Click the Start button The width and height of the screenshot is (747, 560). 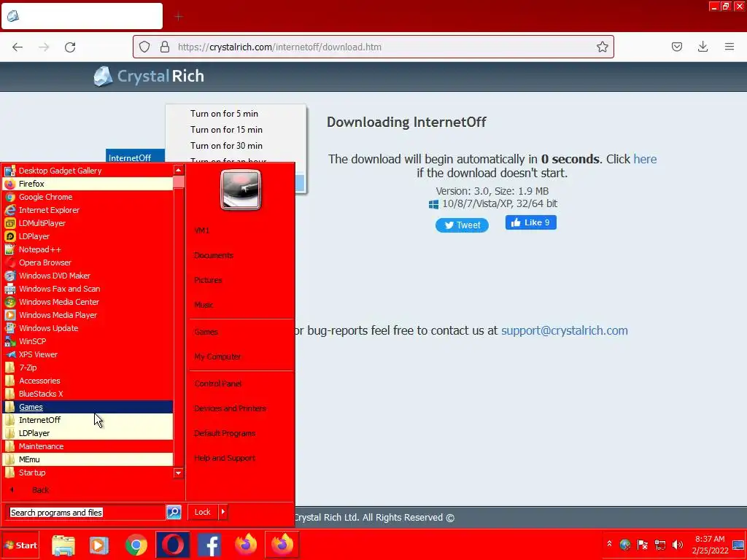coord(20,545)
